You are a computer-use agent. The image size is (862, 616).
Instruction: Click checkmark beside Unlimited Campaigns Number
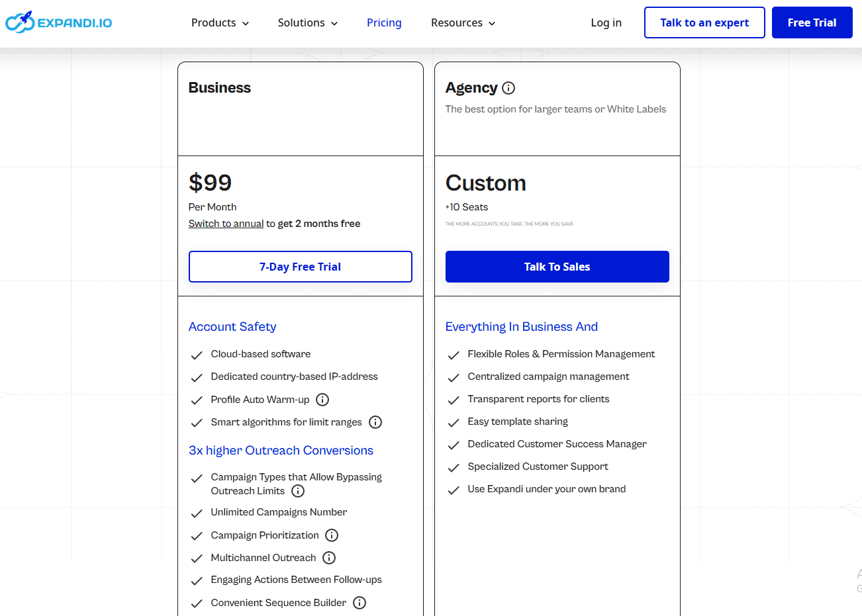pos(197,513)
